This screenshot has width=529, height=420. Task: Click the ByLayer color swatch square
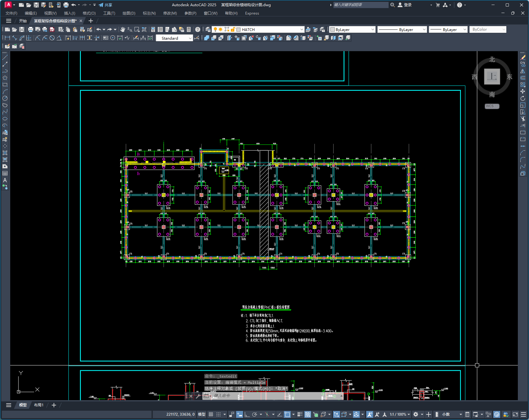pos(333,29)
